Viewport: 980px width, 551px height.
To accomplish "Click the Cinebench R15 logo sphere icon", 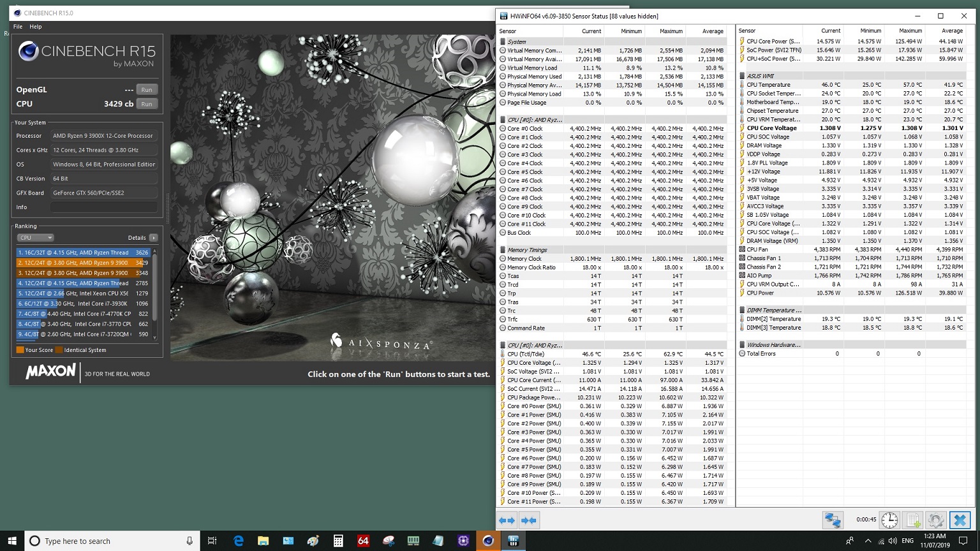I will (x=28, y=51).
